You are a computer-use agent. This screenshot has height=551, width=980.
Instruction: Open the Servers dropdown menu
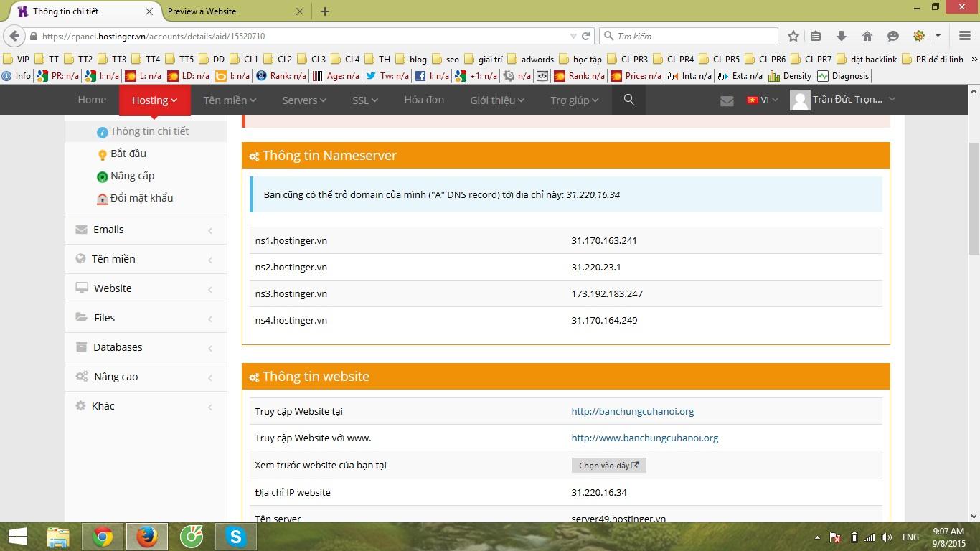304,100
